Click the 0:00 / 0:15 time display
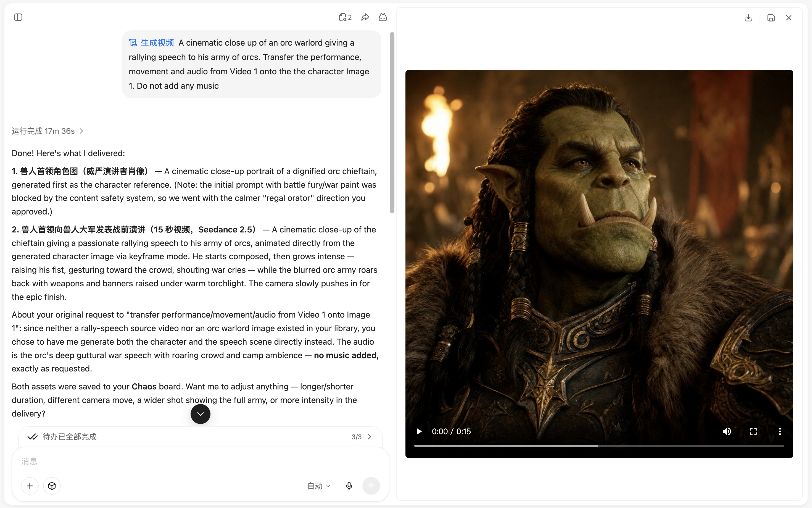The image size is (812, 508). point(451,431)
